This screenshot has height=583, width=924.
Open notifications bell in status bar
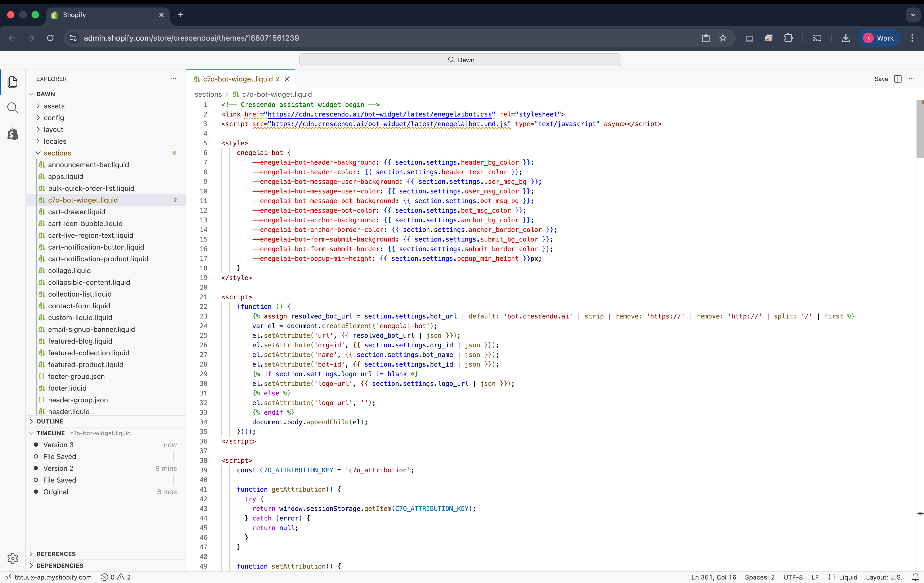(915, 577)
